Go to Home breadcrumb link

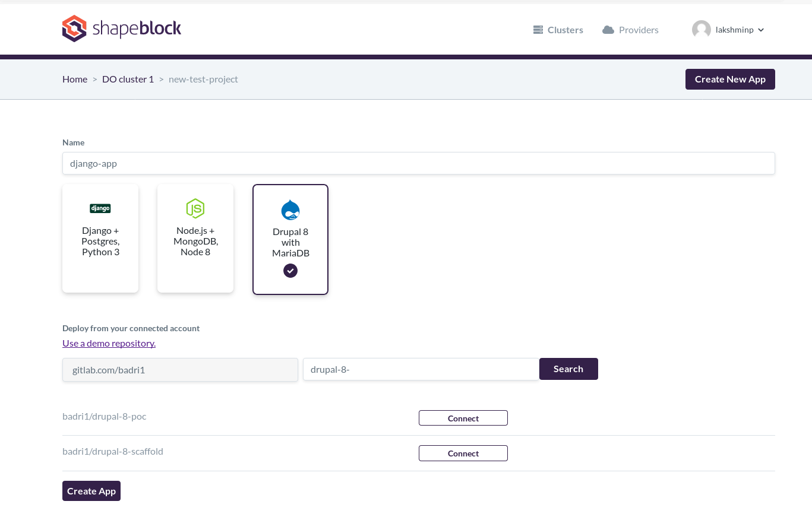(75, 79)
